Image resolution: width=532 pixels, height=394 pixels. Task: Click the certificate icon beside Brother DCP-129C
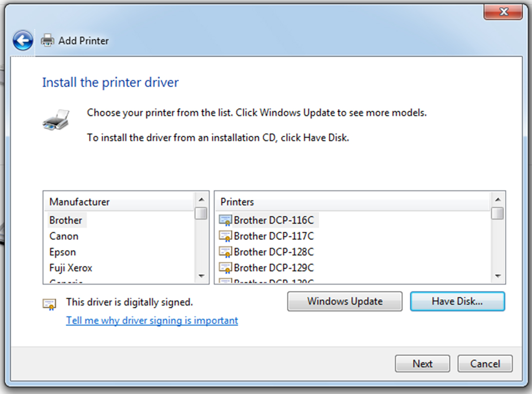click(225, 268)
